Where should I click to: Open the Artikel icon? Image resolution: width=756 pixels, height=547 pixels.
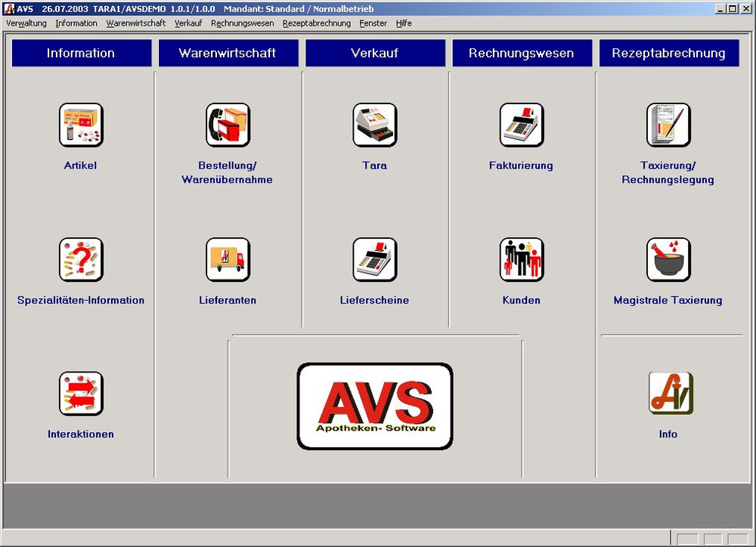pyautogui.click(x=81, y=125)
